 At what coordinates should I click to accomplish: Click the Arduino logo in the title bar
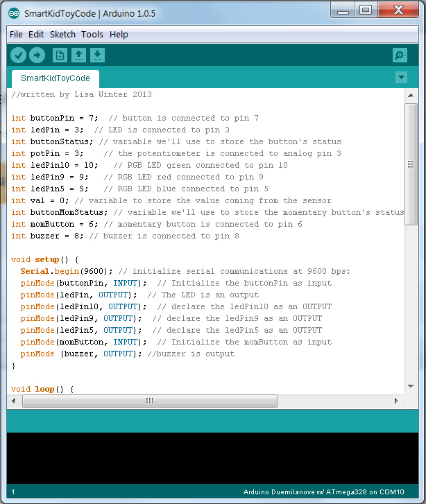[14, 13]
